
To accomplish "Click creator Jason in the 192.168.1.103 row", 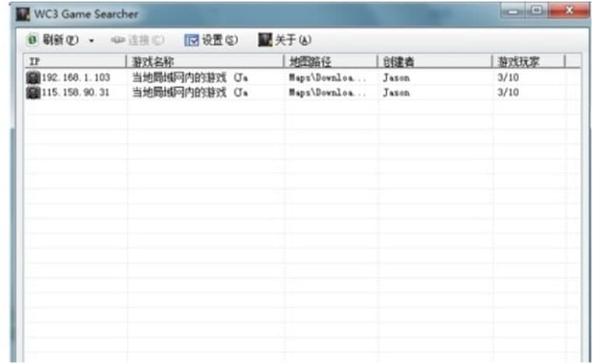I will [x=396, y=78].
